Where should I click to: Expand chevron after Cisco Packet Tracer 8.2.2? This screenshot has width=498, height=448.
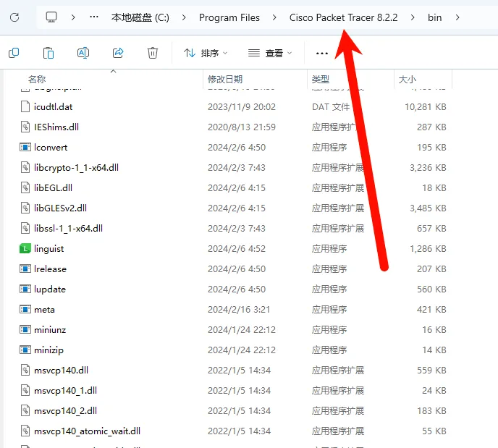[x=413, y=17]
